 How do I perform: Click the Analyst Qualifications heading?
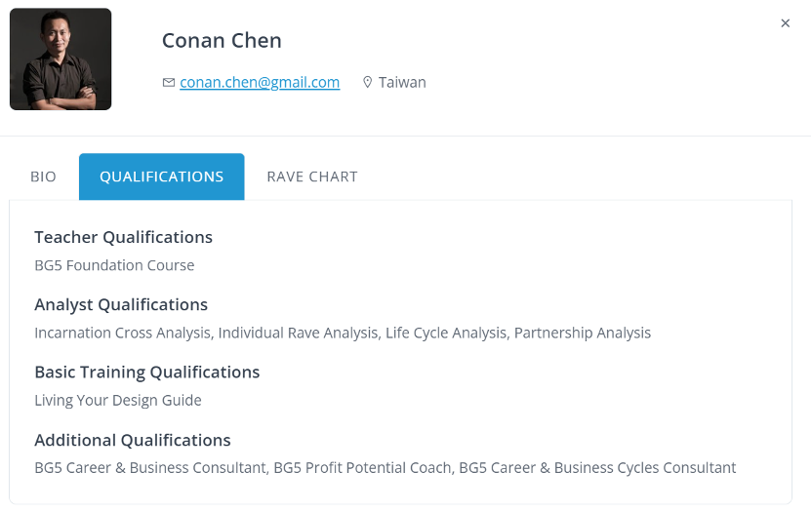pyautogui.click(x=121, y=304)
